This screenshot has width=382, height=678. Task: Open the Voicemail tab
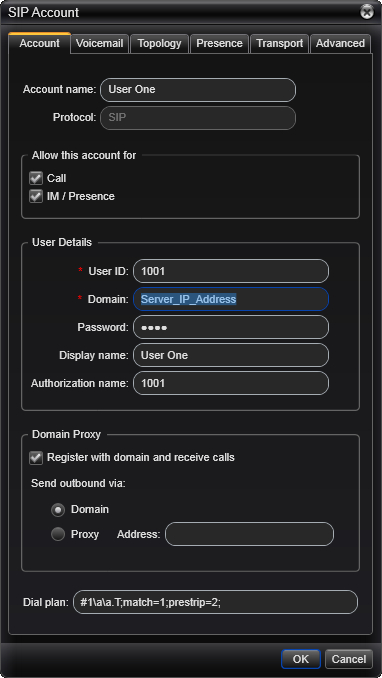click(100, 44)
